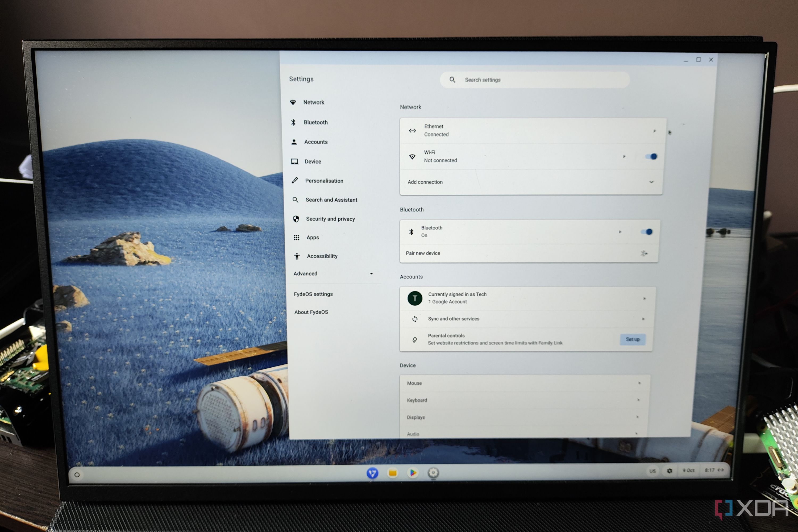The height and width of the screenshot is (532, 798).
Task: Click the Accounts person icon in sidebar
Action: pyautogui.click(x=294, y=142)
